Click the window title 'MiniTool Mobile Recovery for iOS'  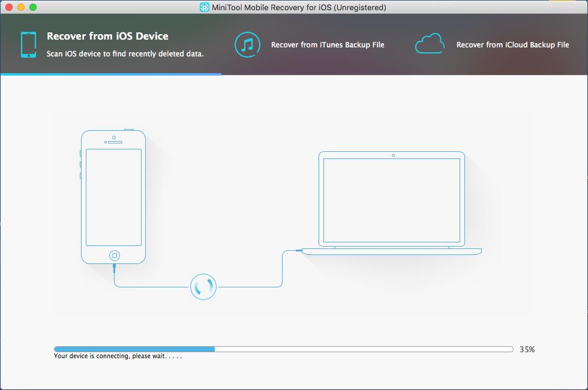click(299, 7)
